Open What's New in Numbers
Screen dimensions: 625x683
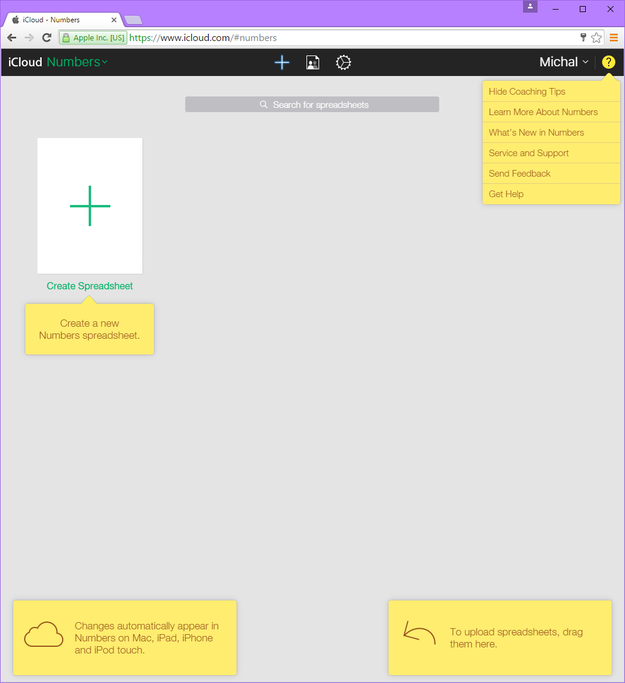click(x=551, y=132)
